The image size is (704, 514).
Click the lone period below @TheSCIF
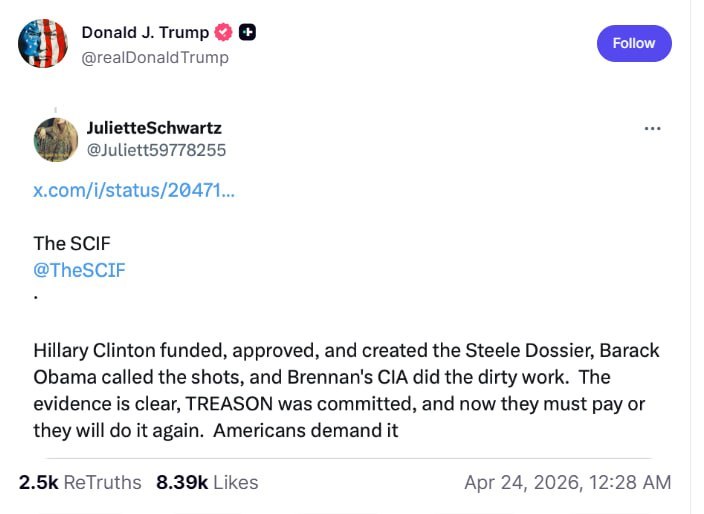click(x=36, y=297)
